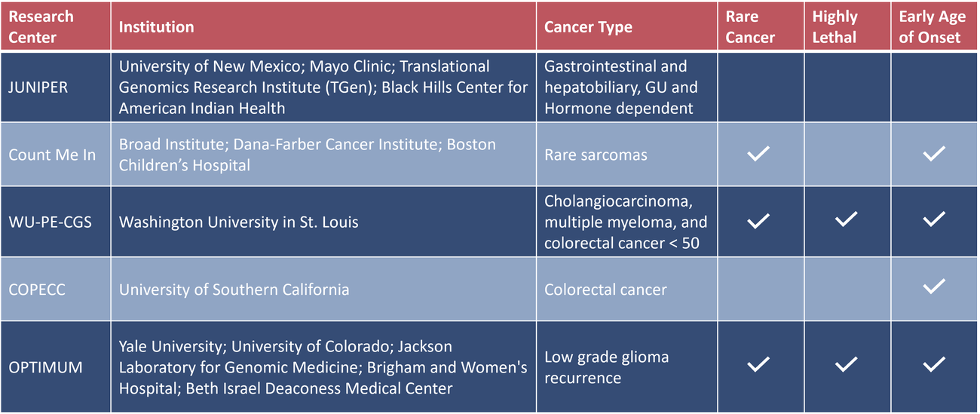Click the Rare Cancer checkmark for Count Me In
This screenshot has height=414, width=980.
pyautogui.click(x=758, y=155)
